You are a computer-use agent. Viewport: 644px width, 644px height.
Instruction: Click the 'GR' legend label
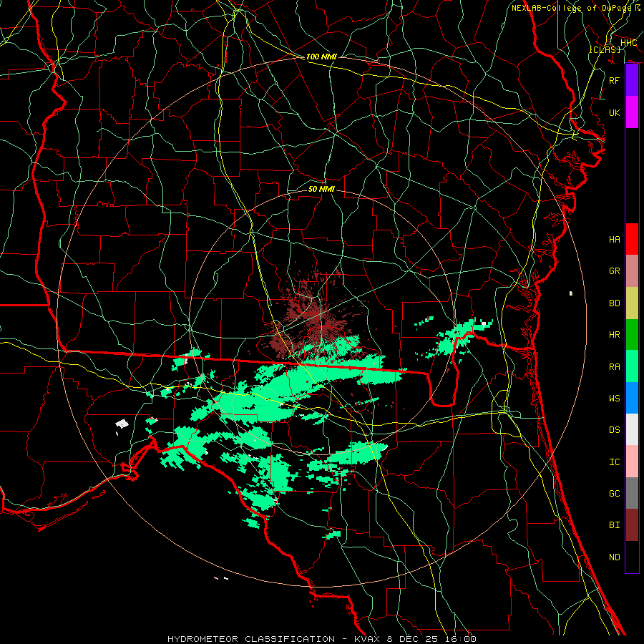tap(614, 271)
